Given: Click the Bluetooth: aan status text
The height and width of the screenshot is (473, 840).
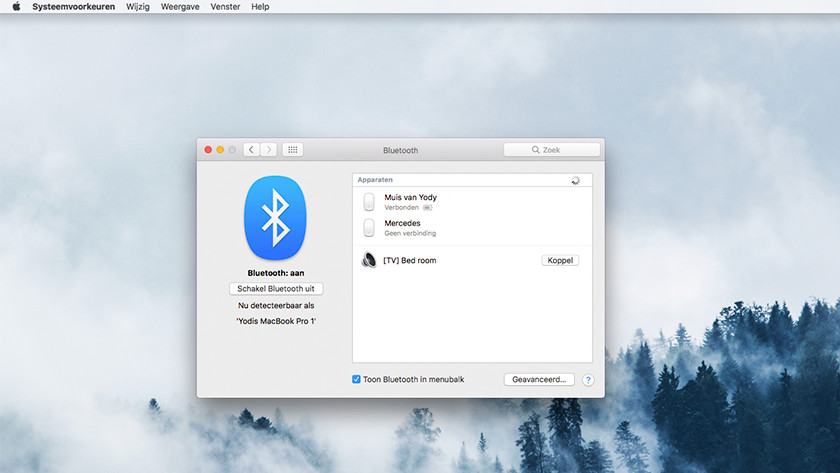Looking at the screenshot, I should click(276, 273).
